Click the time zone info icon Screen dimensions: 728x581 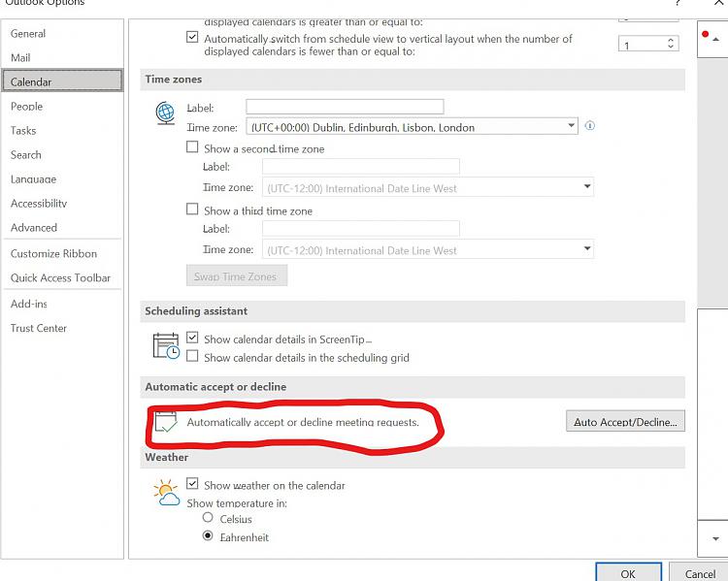tap(589, 126)
